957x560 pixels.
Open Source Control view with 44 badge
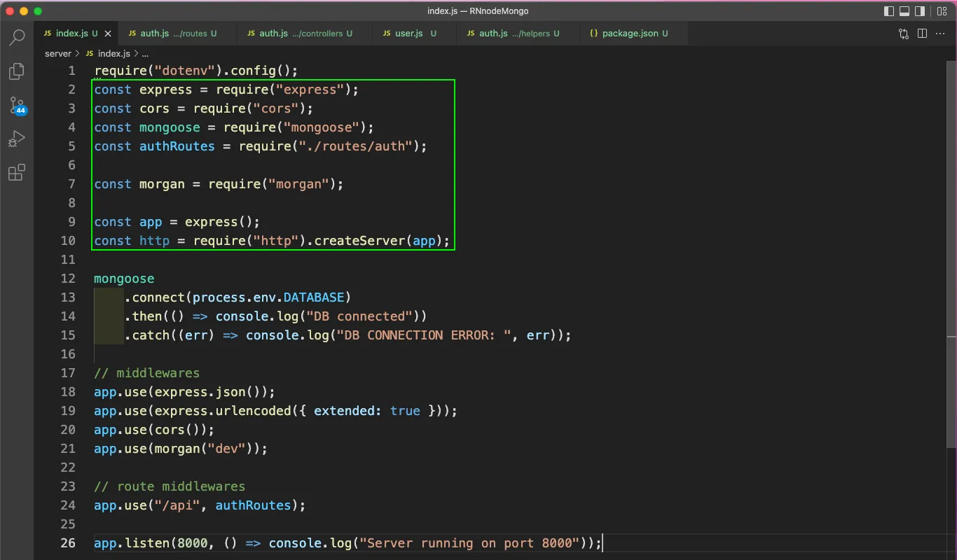[x=17, y=105]
